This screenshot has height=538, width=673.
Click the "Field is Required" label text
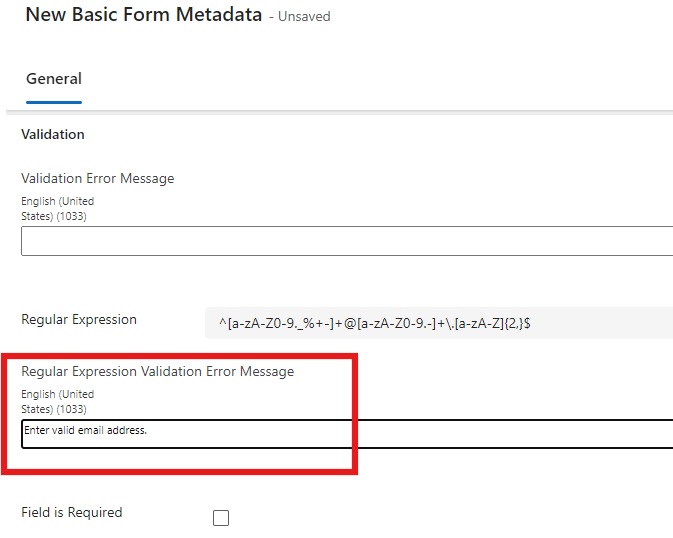pyautogui.click(x=72, y=512)
